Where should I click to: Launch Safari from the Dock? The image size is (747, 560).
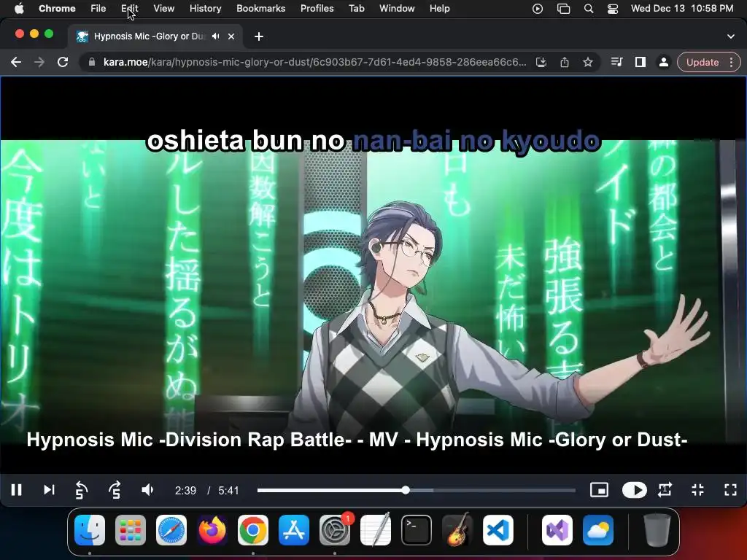(171, 530)
